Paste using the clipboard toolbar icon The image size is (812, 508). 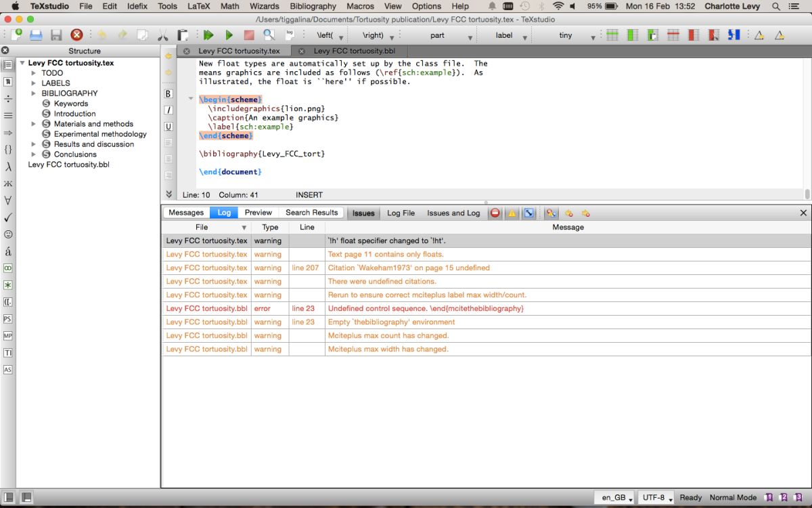(x=183, y=35)
